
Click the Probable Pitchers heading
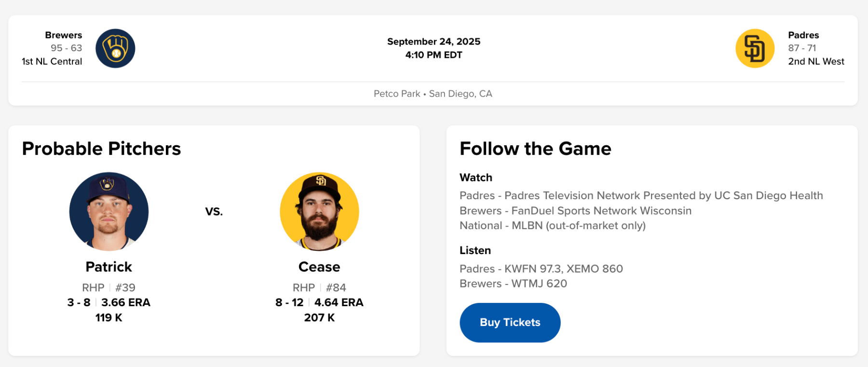click(x=101, y=149)
